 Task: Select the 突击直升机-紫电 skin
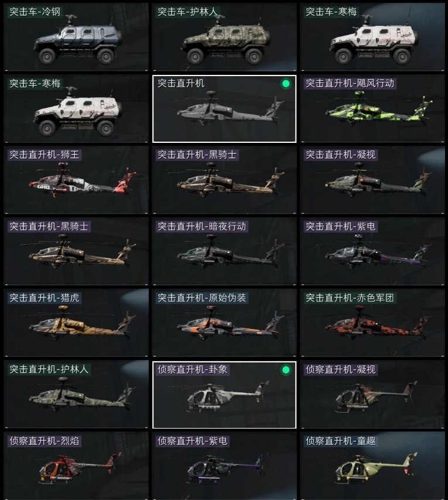coord(372,252)
